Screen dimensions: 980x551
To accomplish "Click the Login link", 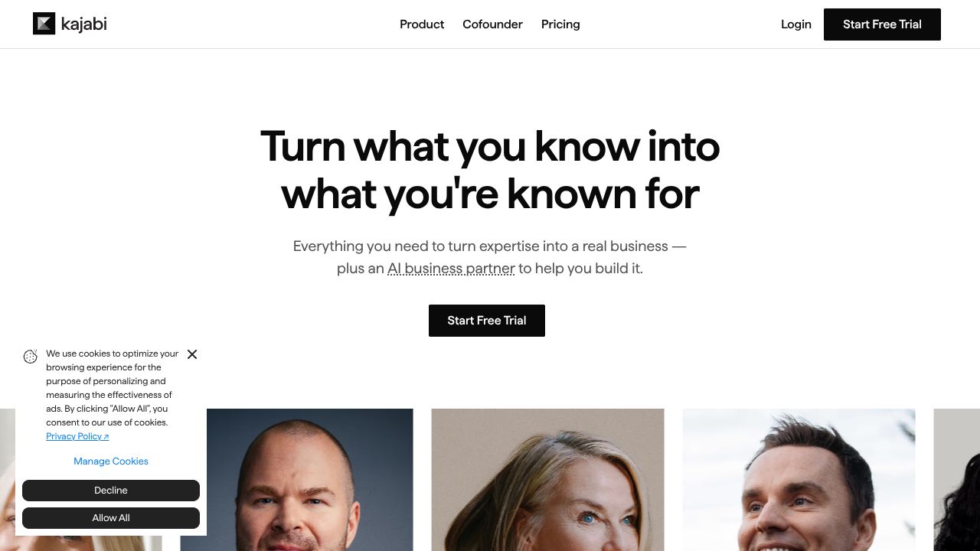I will pyautogui.click(x=796, y=24).
